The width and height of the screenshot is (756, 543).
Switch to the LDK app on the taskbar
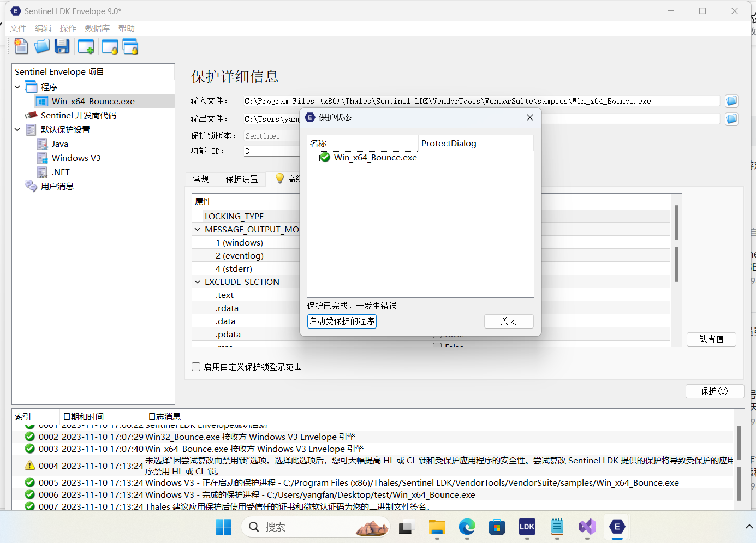tap(527, 527)
